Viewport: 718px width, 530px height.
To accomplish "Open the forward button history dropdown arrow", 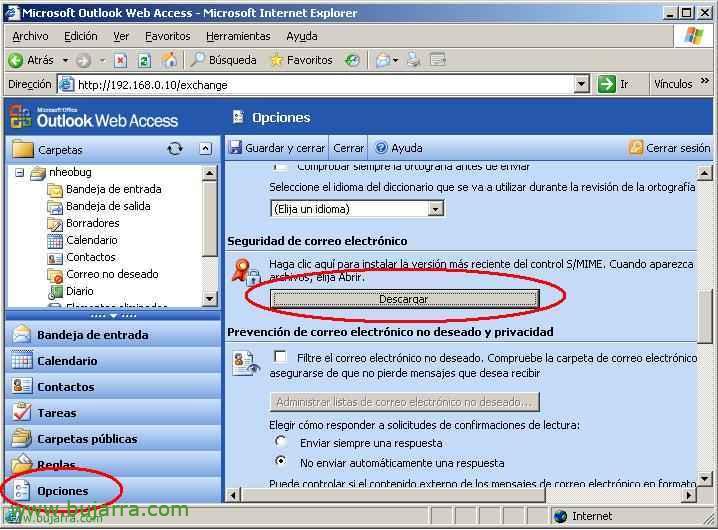I will [x=102, y=60].
